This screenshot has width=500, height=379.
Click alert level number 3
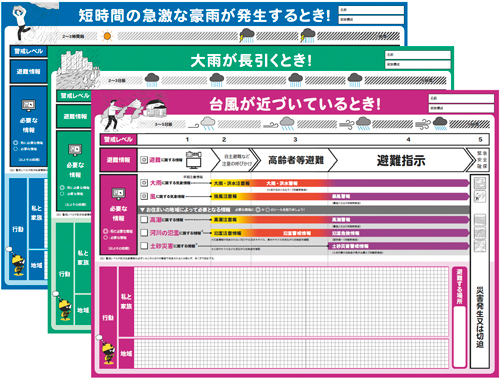[x=295, y=139]
